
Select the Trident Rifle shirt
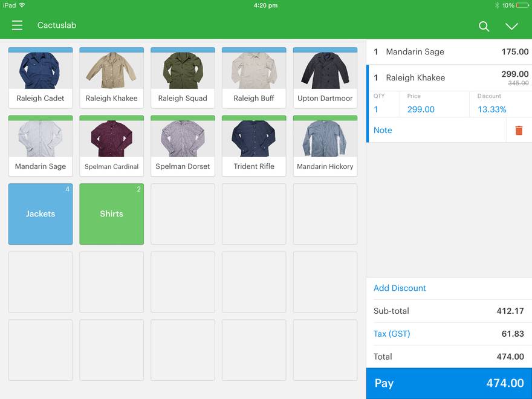click(254, 146)
